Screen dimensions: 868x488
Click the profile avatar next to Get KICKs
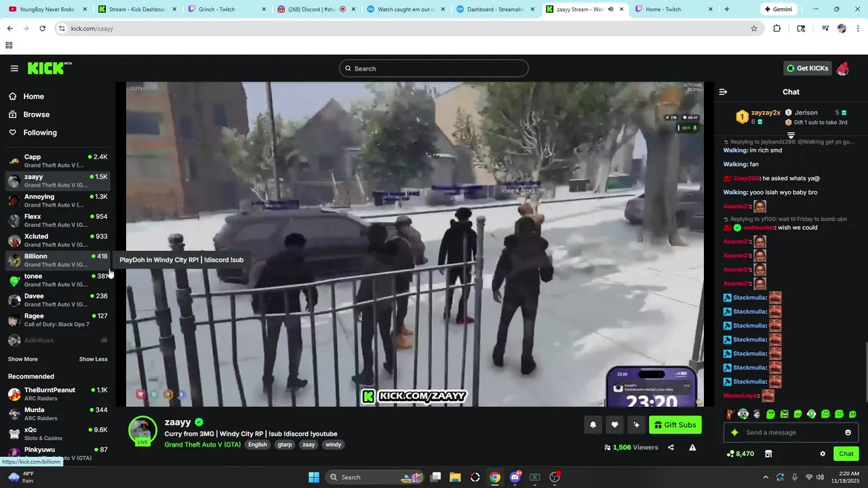(x=843, y=68)
